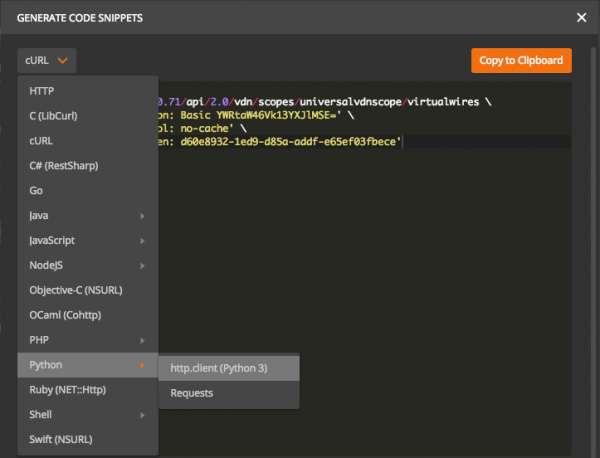Screen dimensions: 600x458
Task: Expand the NodeJS submenu
Action: point(142,266)
